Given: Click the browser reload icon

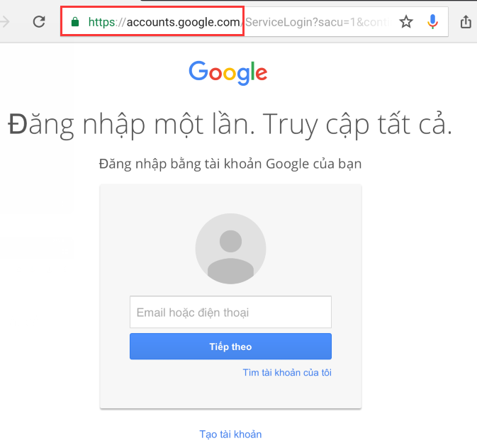Looking at the screenshot, I should pos(39,21).
